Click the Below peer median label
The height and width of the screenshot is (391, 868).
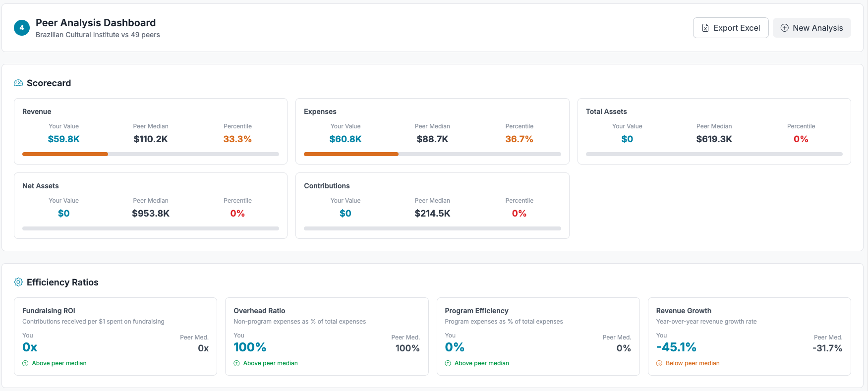692,363
